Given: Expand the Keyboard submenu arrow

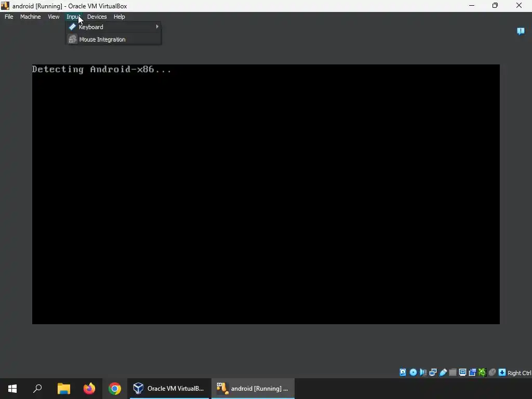Looking at the screenshot, I should [x=157, y=26].
